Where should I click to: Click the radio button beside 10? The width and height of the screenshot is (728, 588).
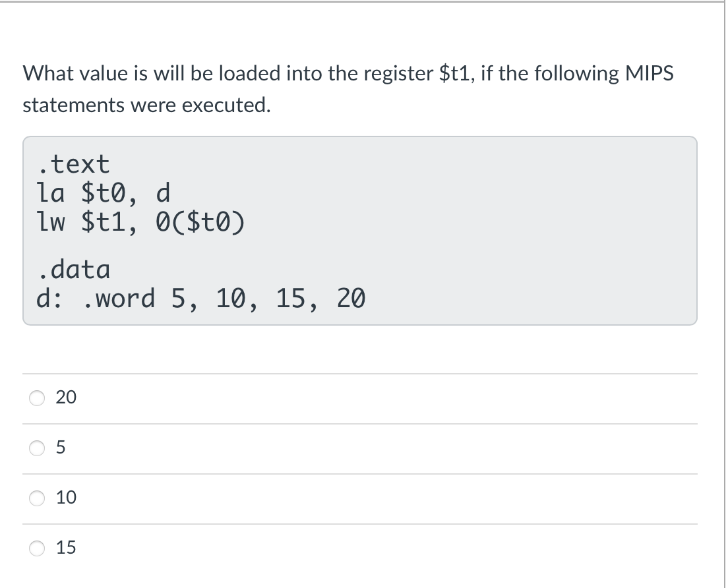point(37,498)
